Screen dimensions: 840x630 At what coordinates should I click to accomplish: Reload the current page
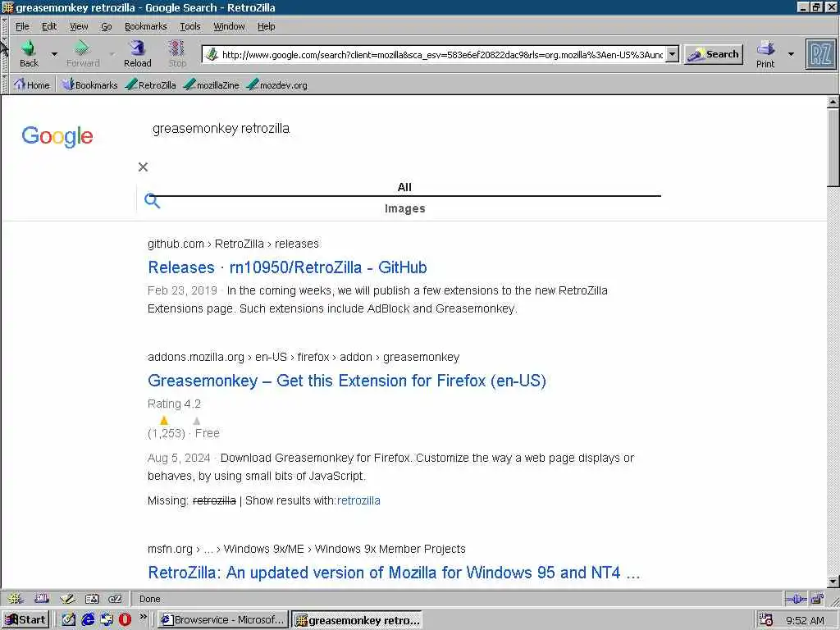click(x=138, y=53)
